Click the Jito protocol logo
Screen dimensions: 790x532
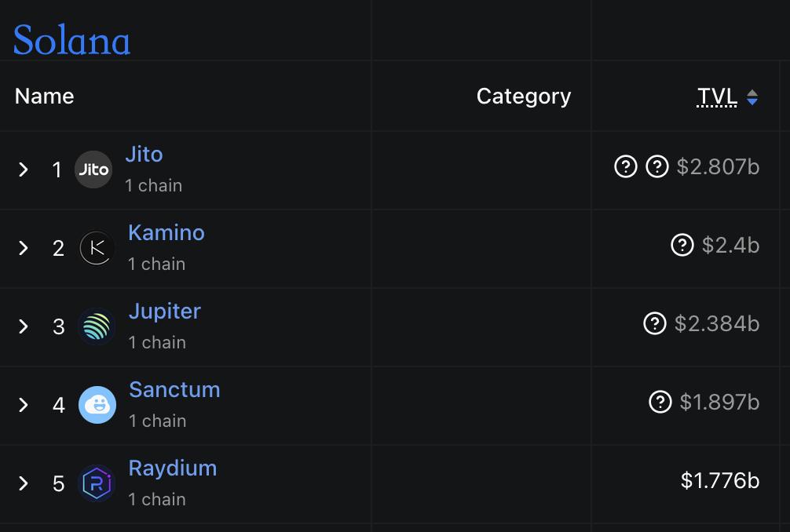pos(93,169)
